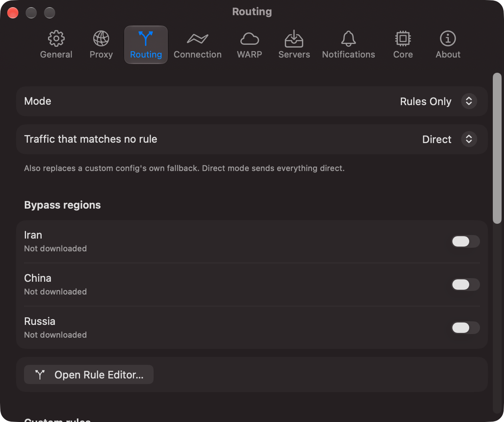
Task: Open the Servers inbox tray icon
Action: click(294, 38)
